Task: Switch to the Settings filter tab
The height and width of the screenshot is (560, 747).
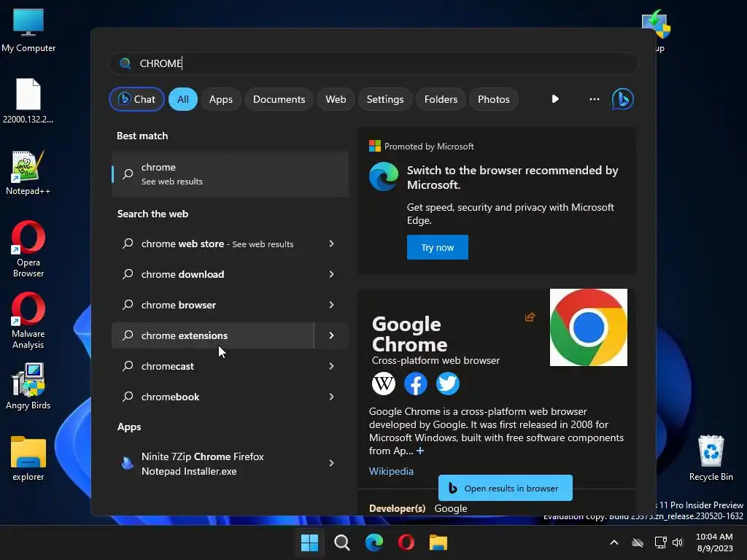Action: tap(385, 99)
